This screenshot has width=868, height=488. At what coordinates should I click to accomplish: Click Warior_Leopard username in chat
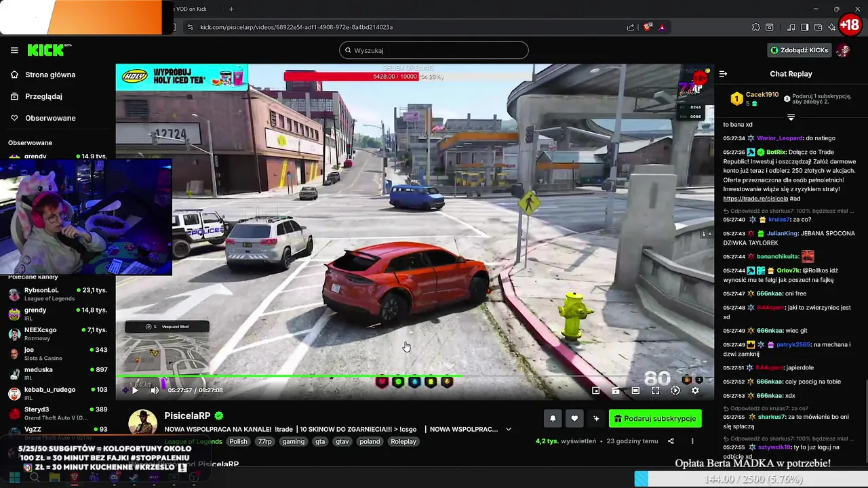click(x=779, y=138)
